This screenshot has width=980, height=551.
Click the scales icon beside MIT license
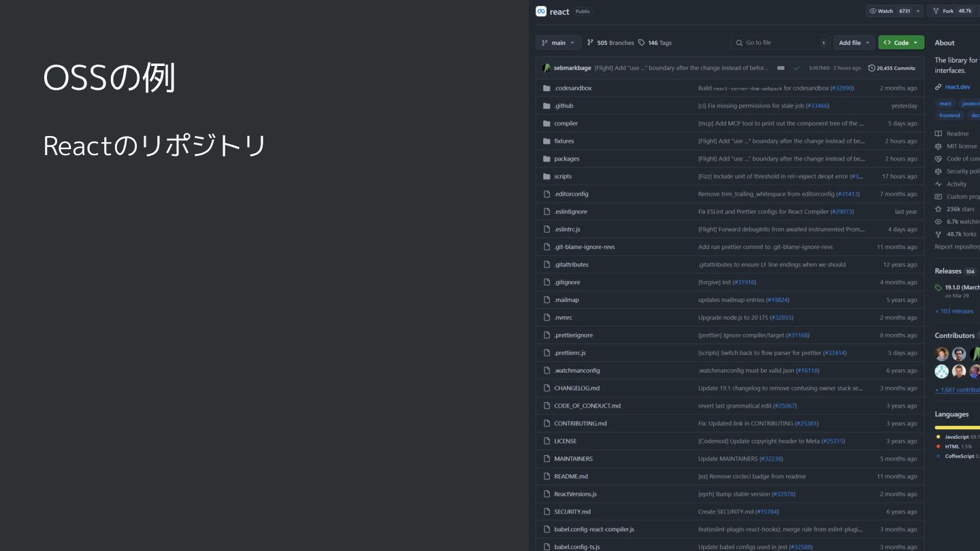[x=938, y=146]
